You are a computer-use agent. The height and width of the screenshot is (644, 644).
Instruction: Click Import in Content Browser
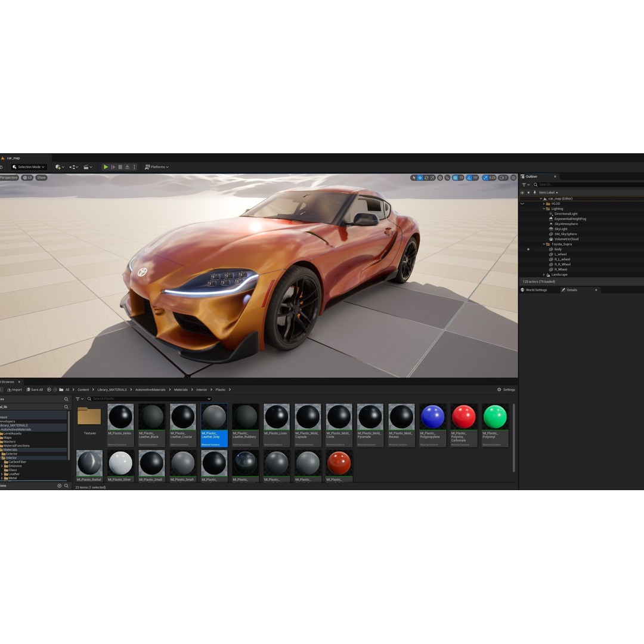(14, 390)
